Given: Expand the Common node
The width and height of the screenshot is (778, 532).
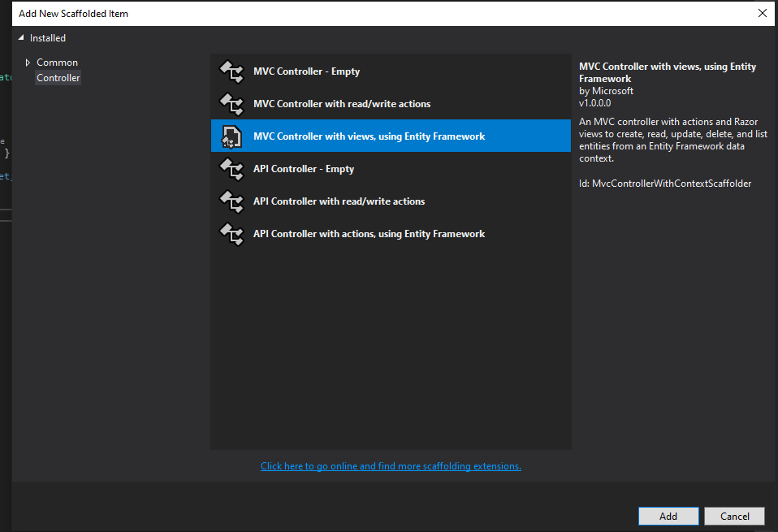Looking at the screenshot, I should (28, 62).
